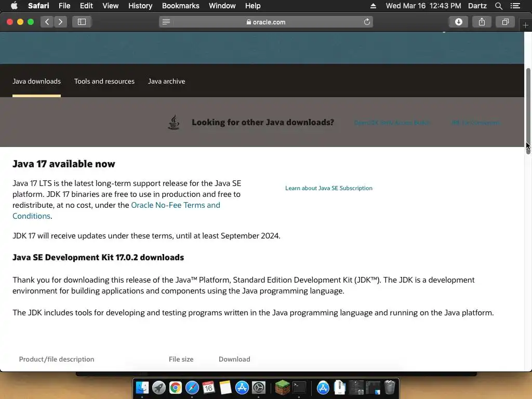Open Reader view icon in address bar
532x399 pixels.
(166, 22)
